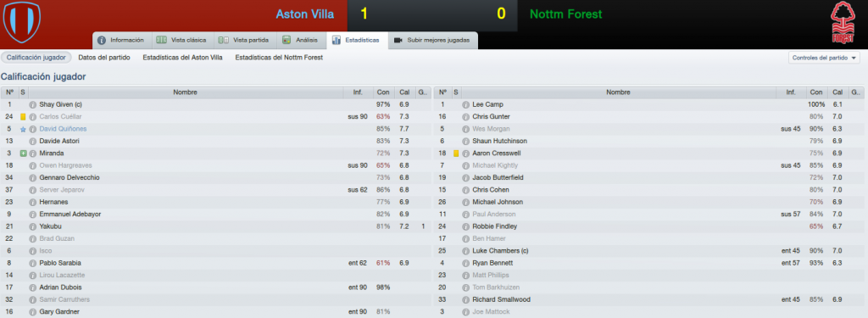
Task: Select the Datos del partido view
Action: 104,58
